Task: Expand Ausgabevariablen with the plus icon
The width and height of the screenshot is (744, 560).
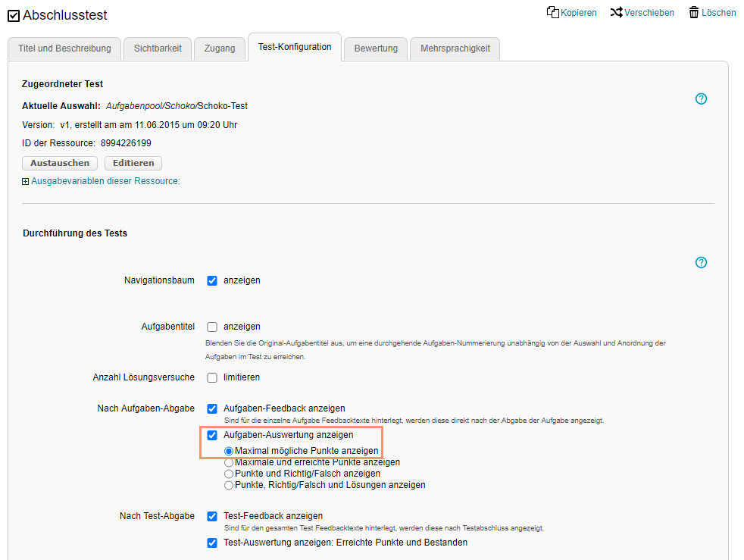Action: click(x=26, y=182)
